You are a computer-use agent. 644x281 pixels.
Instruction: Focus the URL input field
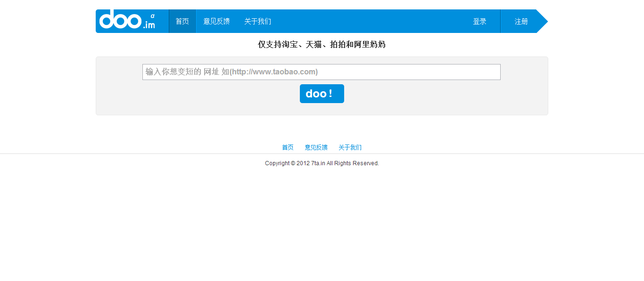coord(321,72)
